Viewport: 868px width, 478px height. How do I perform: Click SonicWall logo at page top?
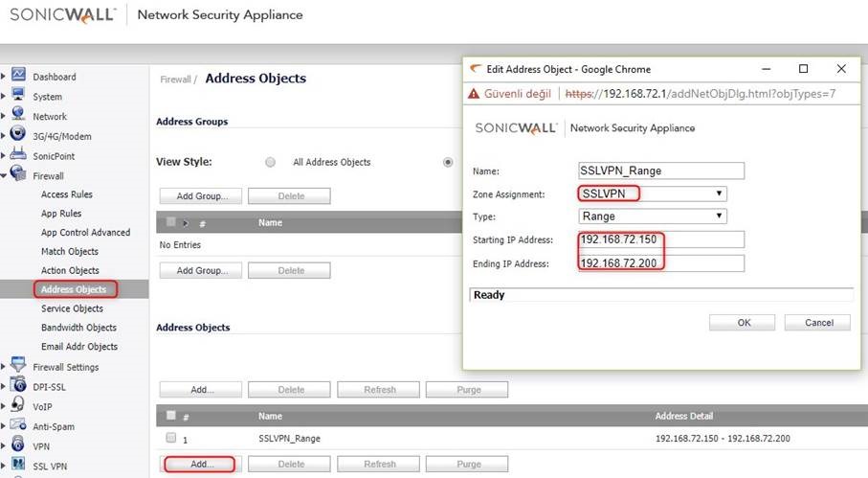point(62,15)
